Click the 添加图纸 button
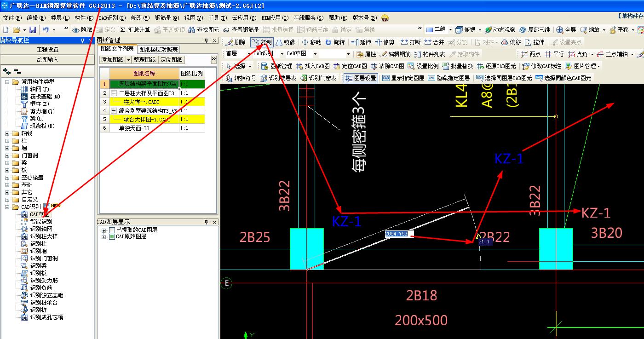Image resolution: width=644 pixels, height=339 pixels. [x=112, y=60]
